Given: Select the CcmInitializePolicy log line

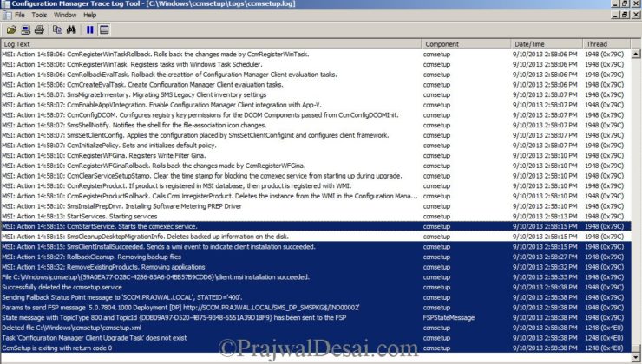Looking at the screenshot, I should [315, 146].
